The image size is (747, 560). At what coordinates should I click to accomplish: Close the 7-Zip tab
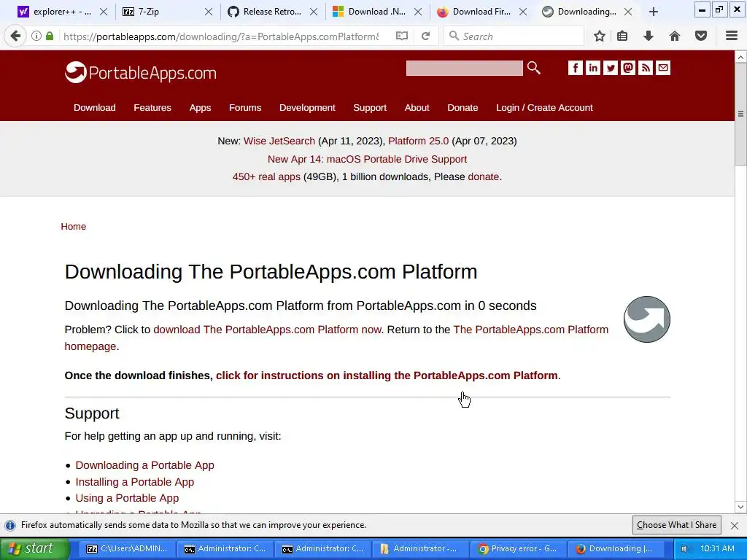pyautogui.click(x=208, y=12)
